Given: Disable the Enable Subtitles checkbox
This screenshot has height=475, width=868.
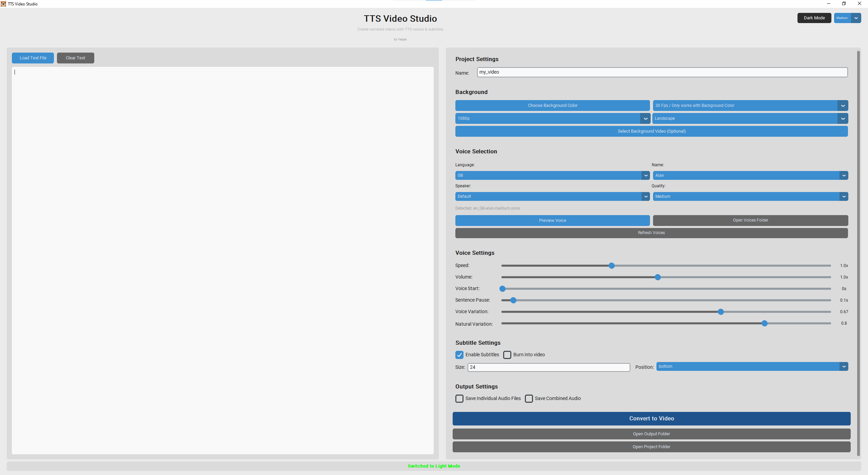Looking at the screenshot, I should coord(459,355).
